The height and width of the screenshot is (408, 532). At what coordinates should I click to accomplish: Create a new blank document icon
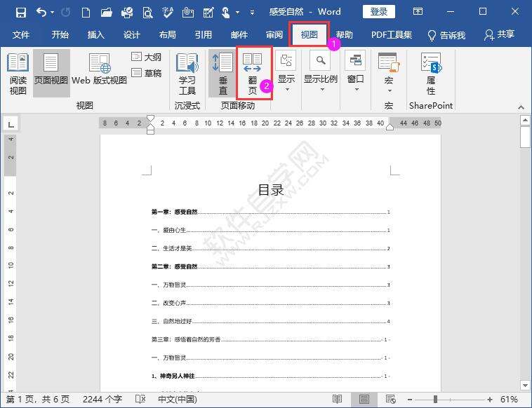(86, 13)
